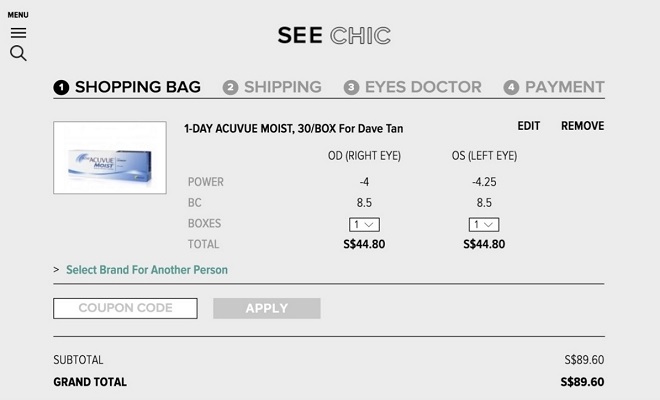Click step 4 circle for Payment
The height and width of the screenshot is (400, 660).
click(x=511, y=88)
